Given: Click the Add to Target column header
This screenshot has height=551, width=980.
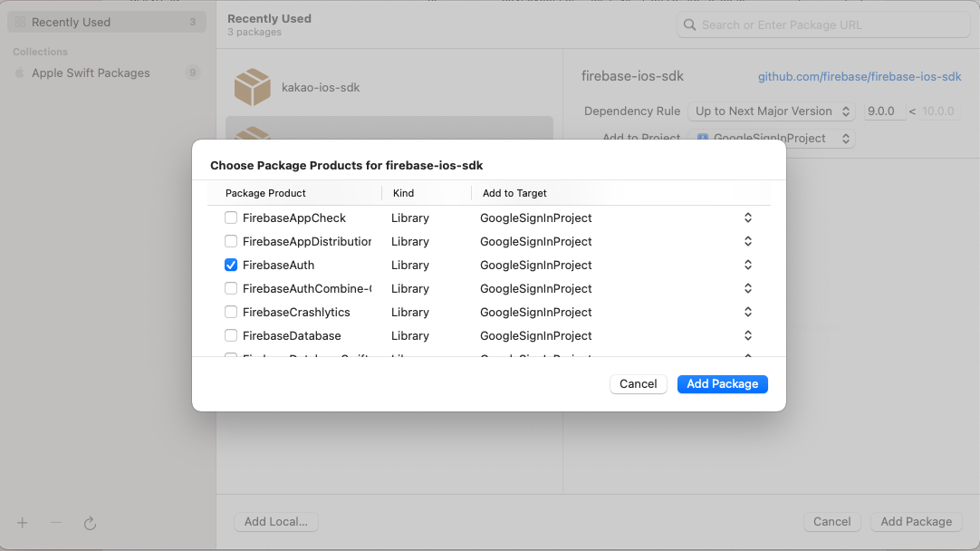Looking at the screenshot, I should (514, 193).
